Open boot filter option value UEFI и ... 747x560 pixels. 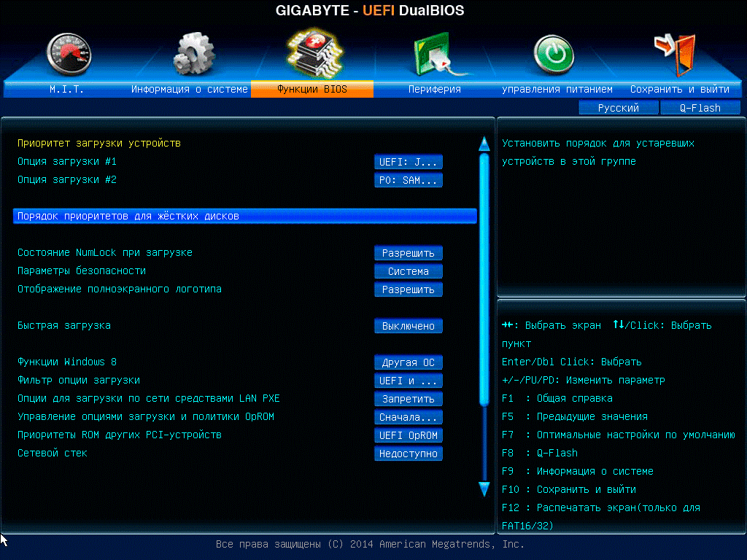tap(409, 381)
